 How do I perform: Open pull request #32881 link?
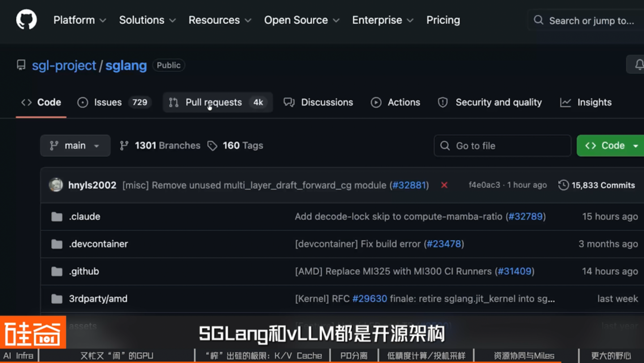[409, 185]
